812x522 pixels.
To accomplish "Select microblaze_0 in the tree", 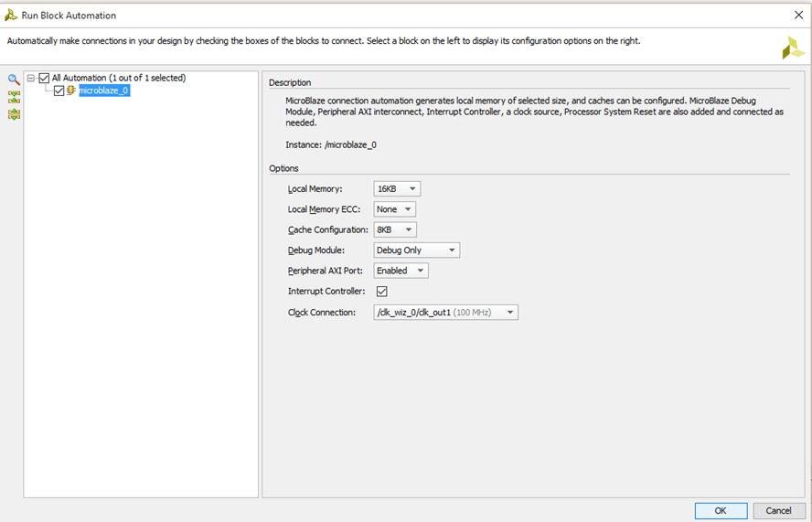I will click(103, 91).
